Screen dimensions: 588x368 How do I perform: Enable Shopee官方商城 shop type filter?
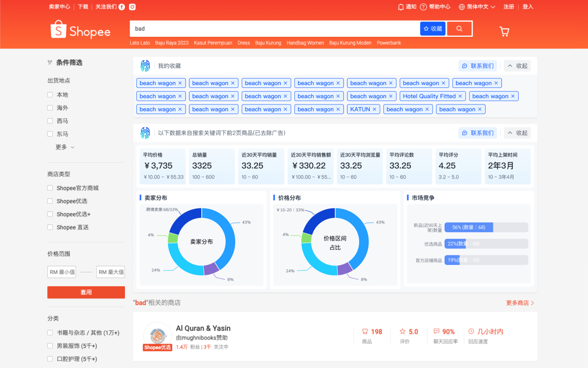pyautogui.click(x=50, y=188)
